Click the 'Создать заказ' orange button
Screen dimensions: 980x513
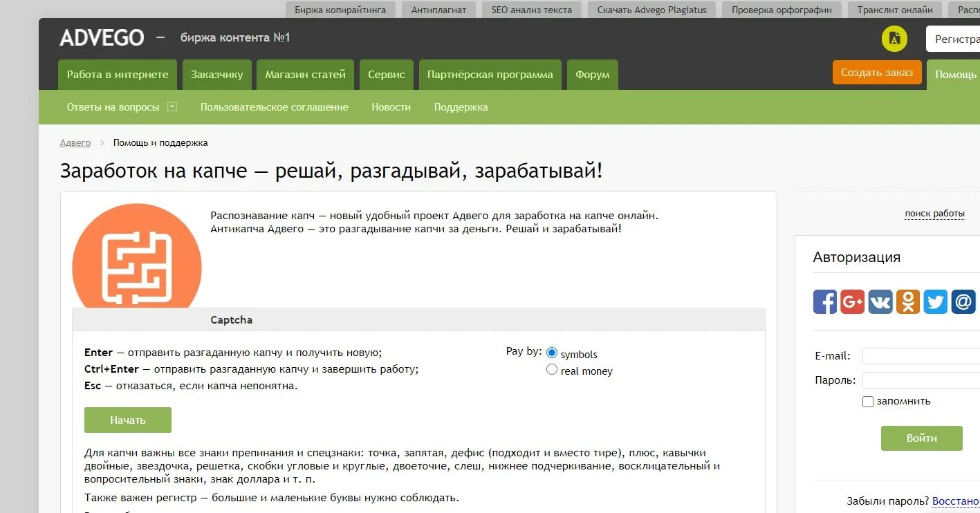[877, 73]
